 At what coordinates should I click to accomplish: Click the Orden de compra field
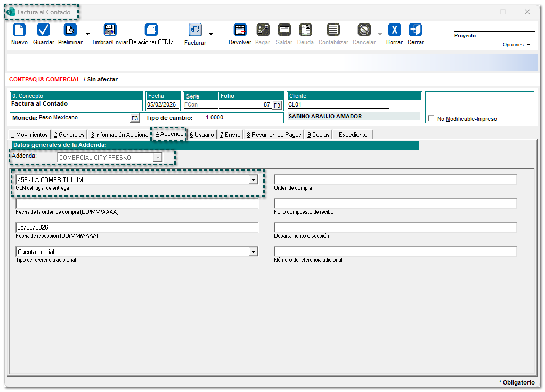click(395, 180)
